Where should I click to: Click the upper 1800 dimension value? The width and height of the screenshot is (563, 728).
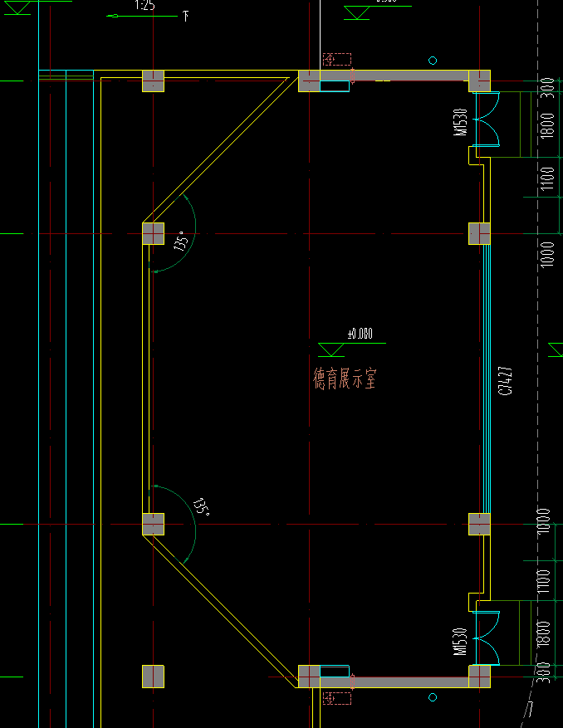[548, 125]
